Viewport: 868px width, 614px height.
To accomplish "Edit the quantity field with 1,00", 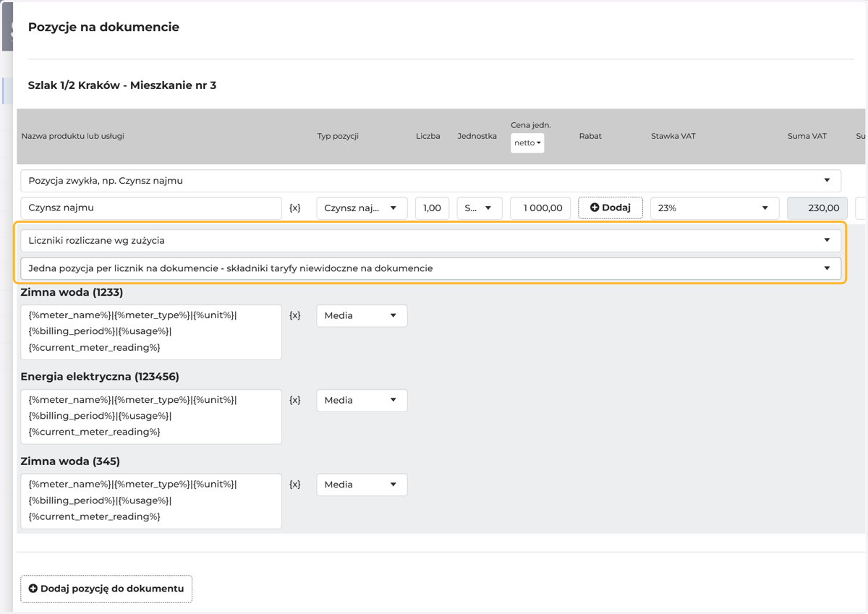I will point(432,208).
